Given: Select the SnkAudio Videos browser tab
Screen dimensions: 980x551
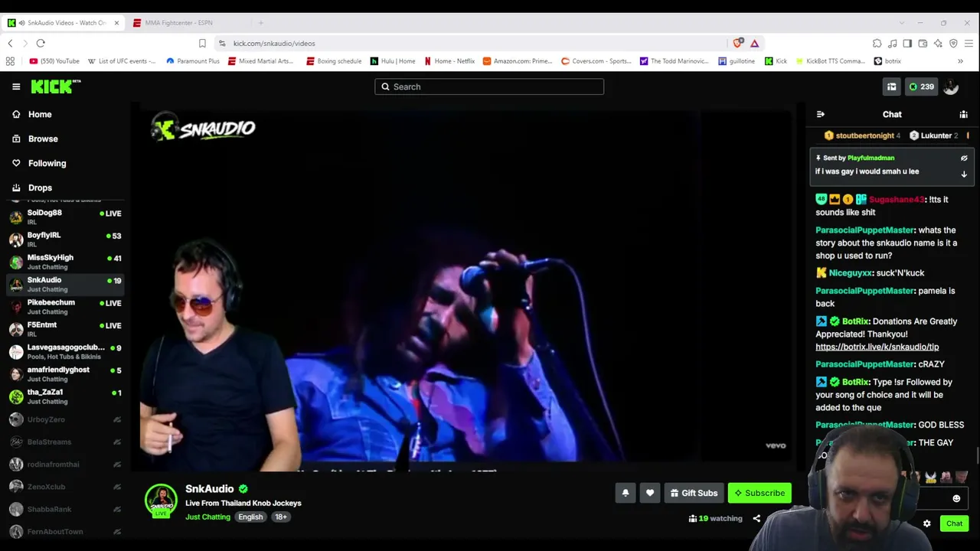Looking at the screenshot, I should coord(61,23).
